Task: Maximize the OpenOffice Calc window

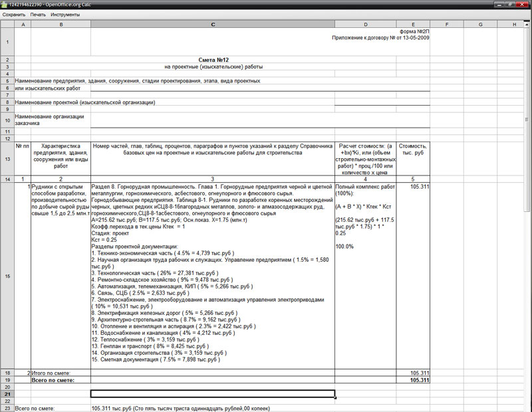Action: (x=510, y=5)
